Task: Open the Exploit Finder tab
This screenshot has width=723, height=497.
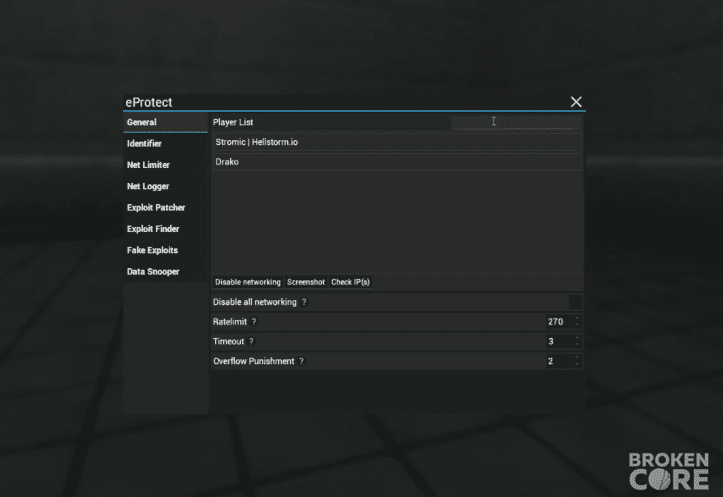Action: click(x=165, y=229)
